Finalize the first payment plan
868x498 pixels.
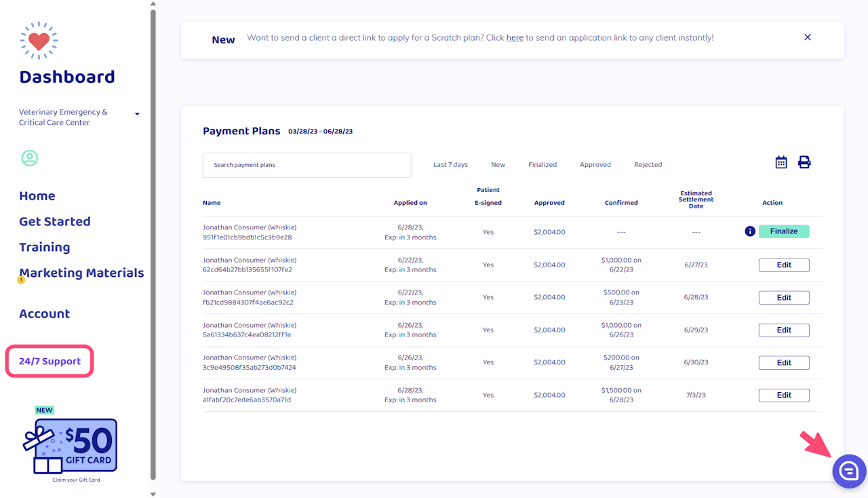click(x=783, y=231)
